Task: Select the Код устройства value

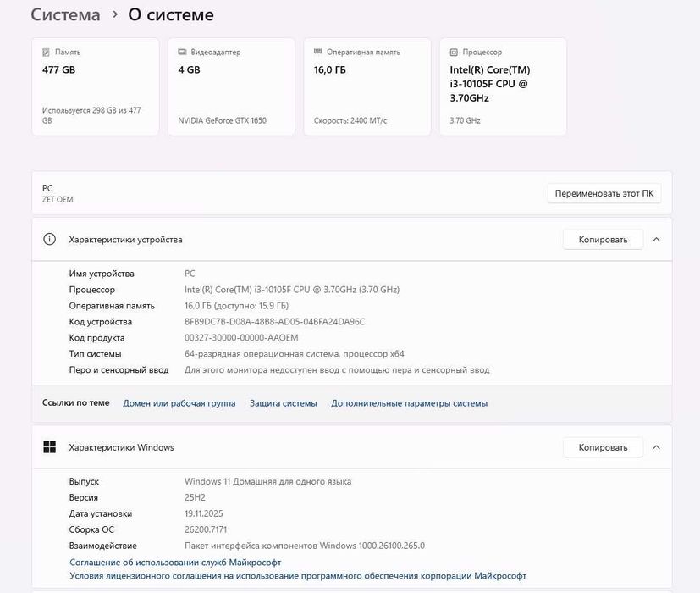Action: [274, 322]
